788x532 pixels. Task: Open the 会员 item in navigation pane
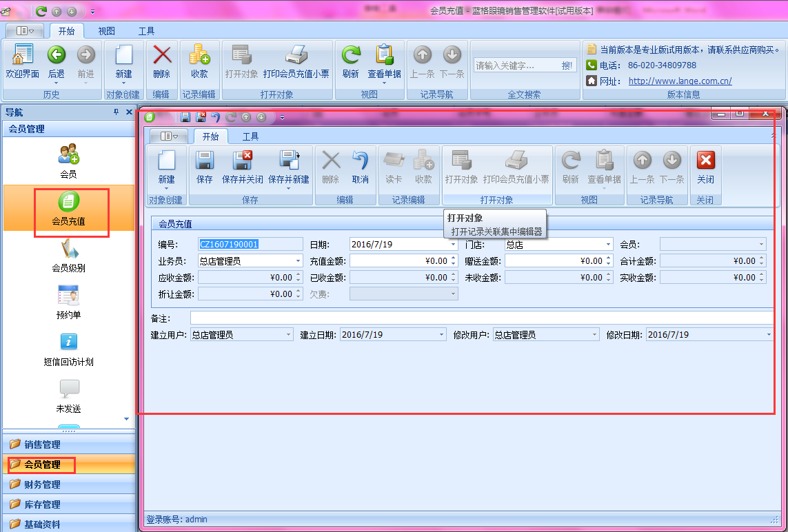[x=68, y=161]
